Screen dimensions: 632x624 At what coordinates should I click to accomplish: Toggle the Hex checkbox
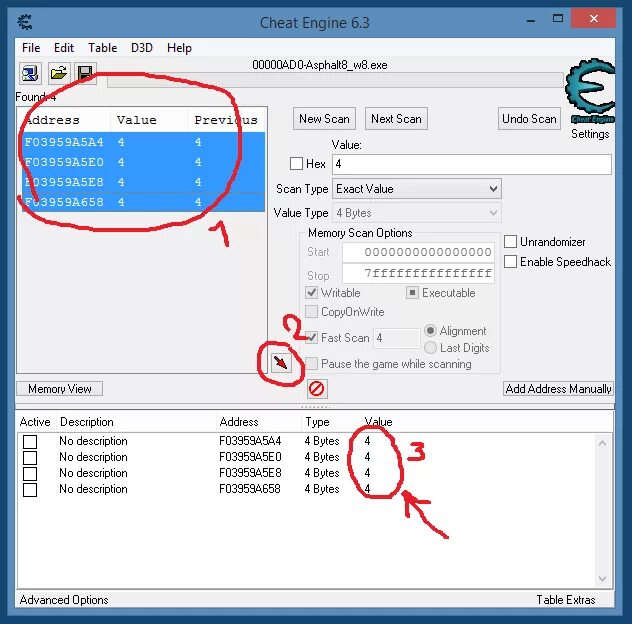click(296, 164)
